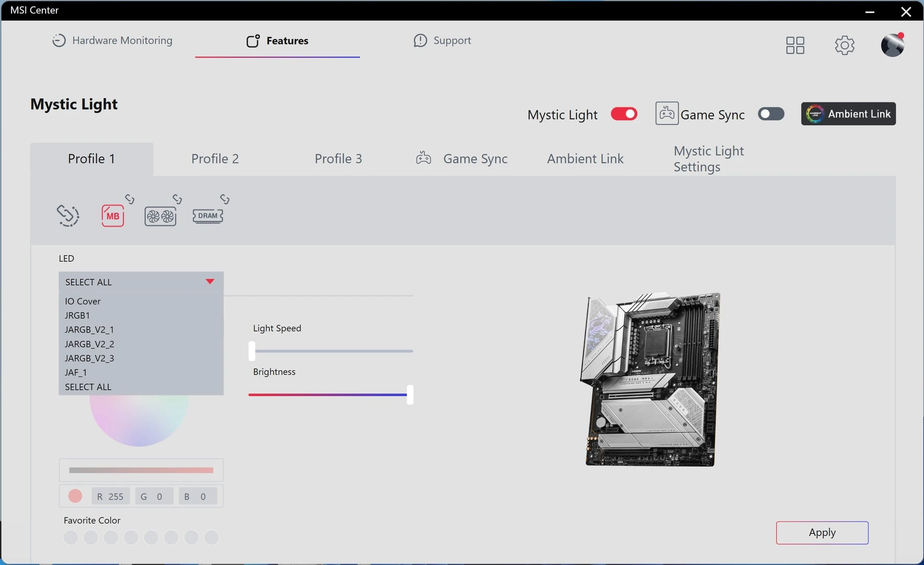Choose JARGB_V2_1 from the LED list
The height and width of the screenshot is (565, 924).
[x=141, y=329]
